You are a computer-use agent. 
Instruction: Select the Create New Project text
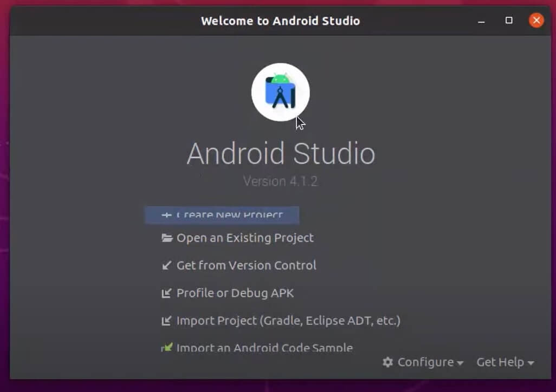(x=230, y=215)
